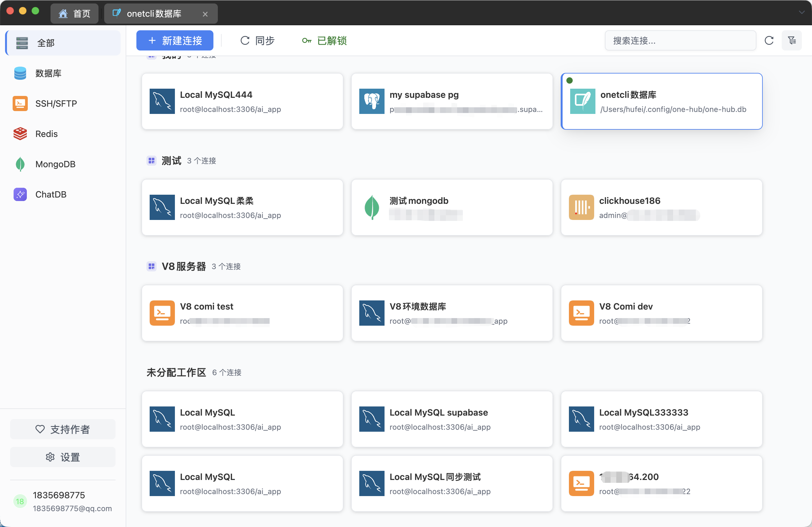Viewport: 812px width, 527px height.
Task: Open the window dropdown chevron top right
Action: tap(801, 13)
